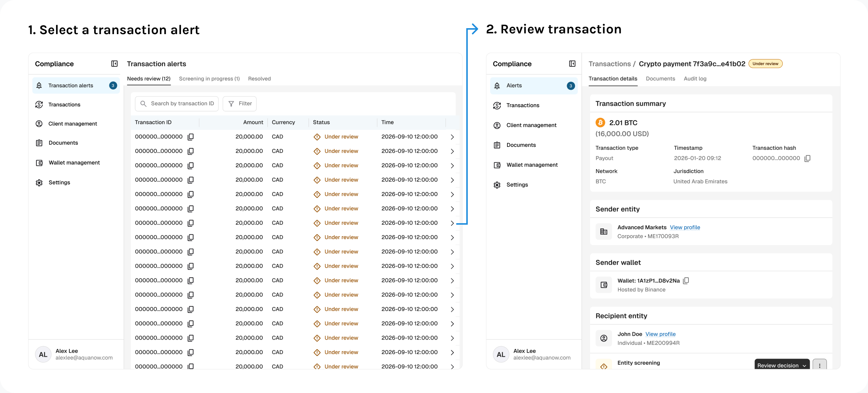The image size is (868, 393).
Task: Click the Amount column header
Action: [253, 122]
